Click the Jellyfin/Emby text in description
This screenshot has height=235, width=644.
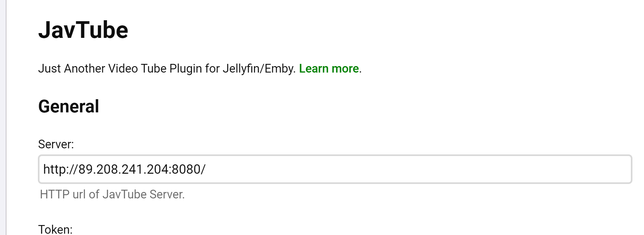(x=259, y=69)
